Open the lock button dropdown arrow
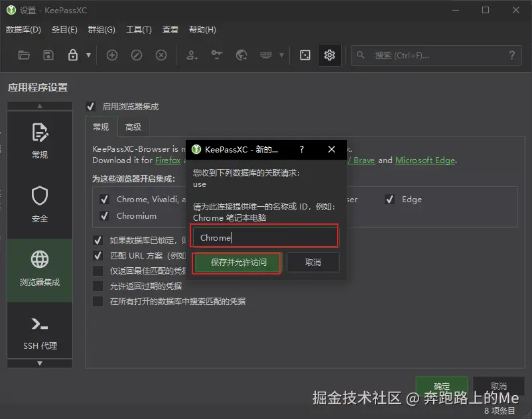Screen dimensions: 532x419 click(x=88, y=55)
